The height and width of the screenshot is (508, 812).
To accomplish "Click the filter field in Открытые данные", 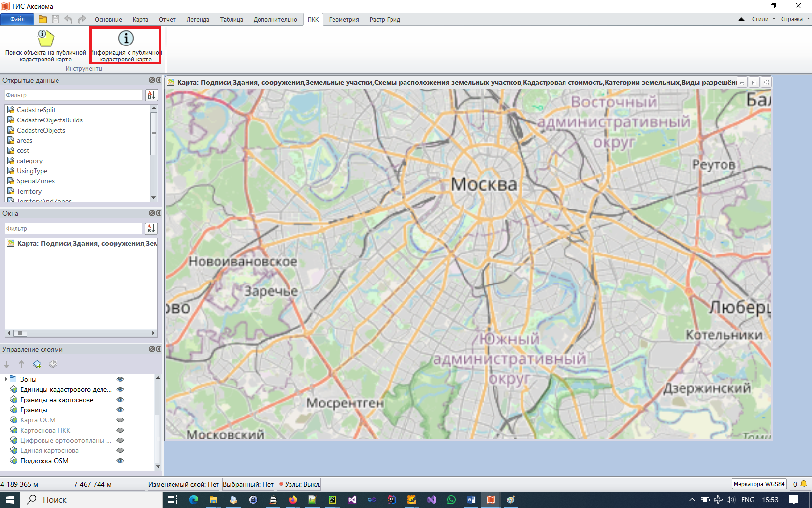I will (x=73, y=95).
